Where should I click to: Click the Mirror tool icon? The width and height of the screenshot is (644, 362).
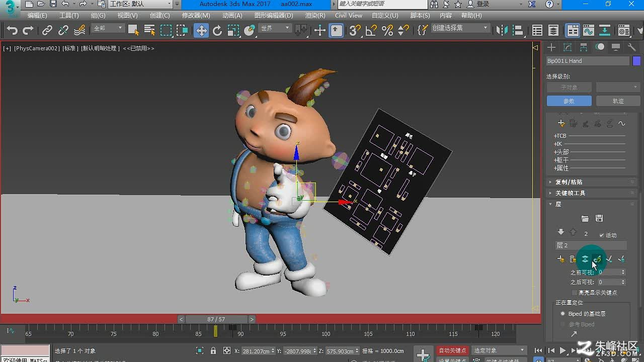pos(502,31)
